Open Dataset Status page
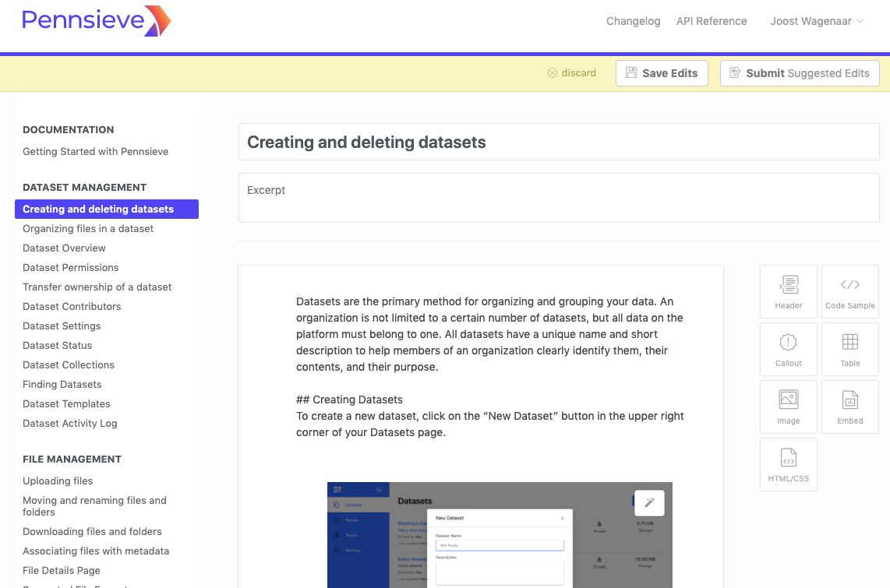 pos(58,345)
